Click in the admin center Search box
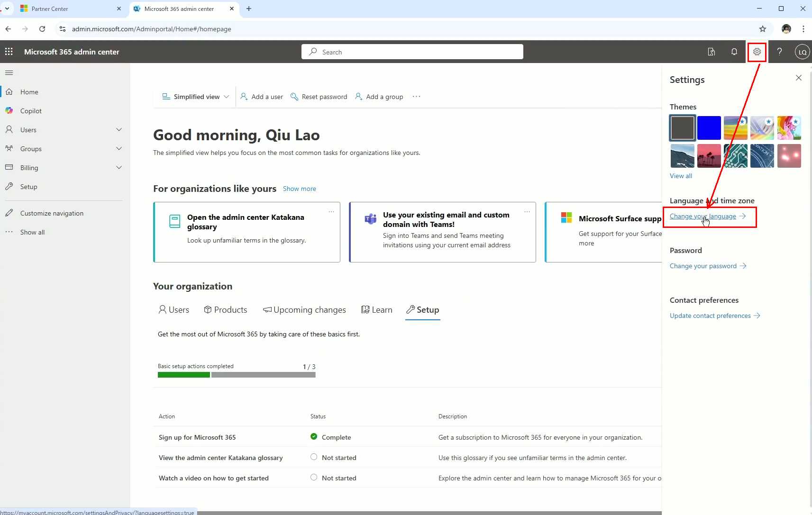812x515 pixels. [x=412, y=52]
